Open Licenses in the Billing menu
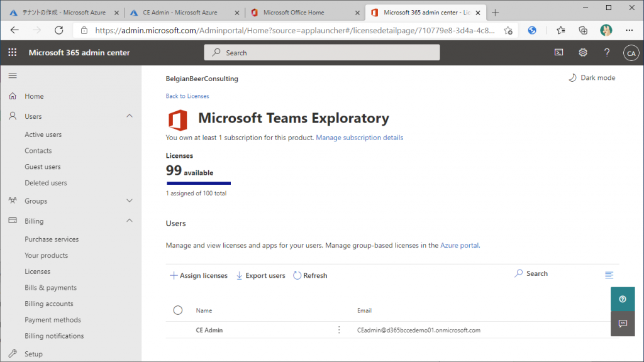This screenshot has height=362, width=644. pos(37,271)
